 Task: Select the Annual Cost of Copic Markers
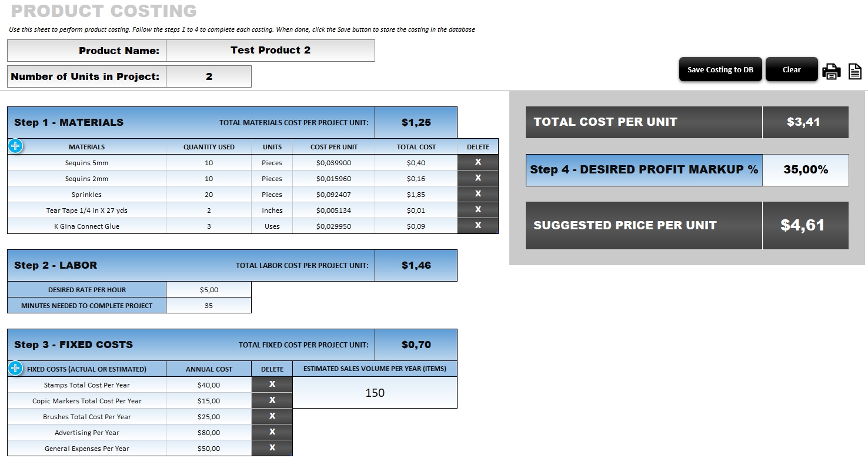point(209,400)
